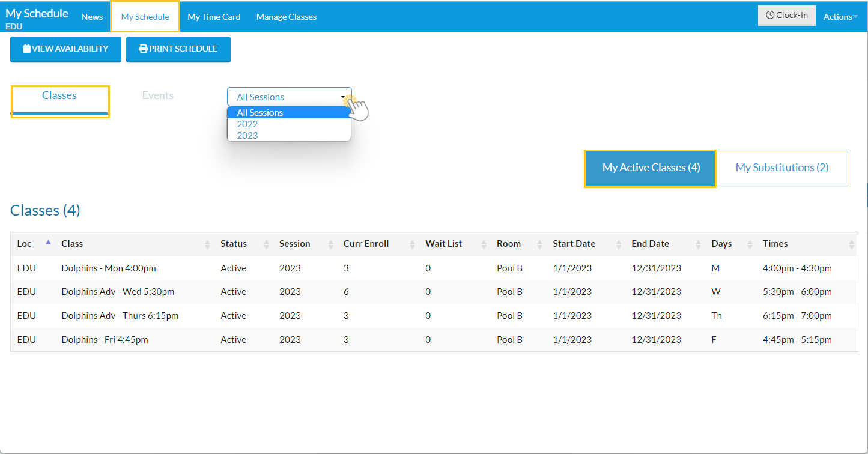Go to My Time Card
This screenshot has width=868, height=454.
click(214, 17)
